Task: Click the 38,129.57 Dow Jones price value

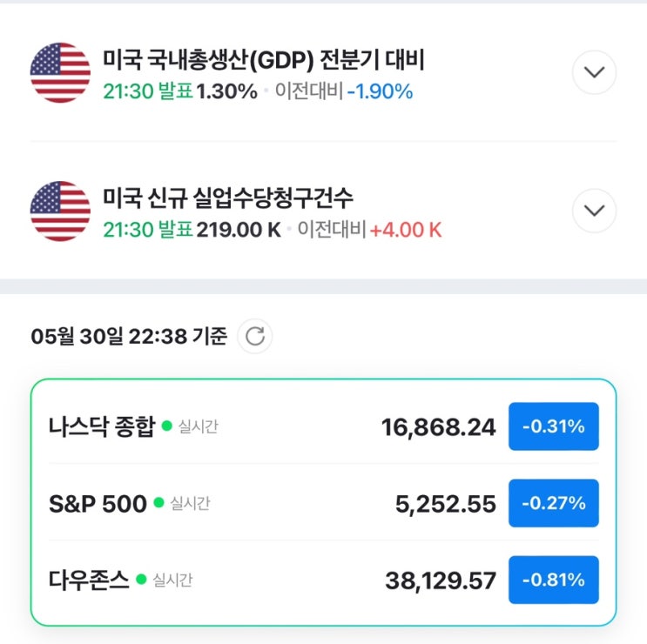Action: tap(440, 580)
